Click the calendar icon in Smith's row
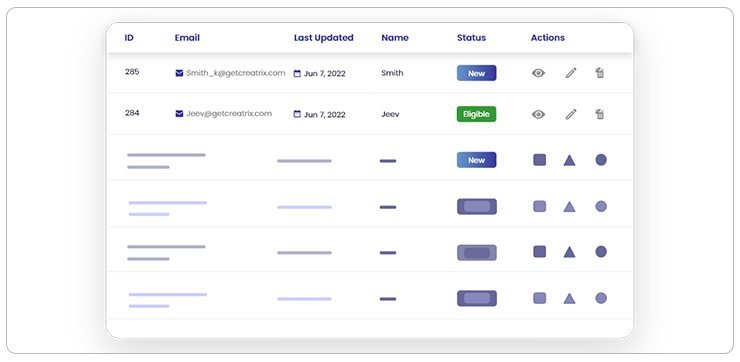This screenshot has width=740, height=362. [x=297, y=74]
